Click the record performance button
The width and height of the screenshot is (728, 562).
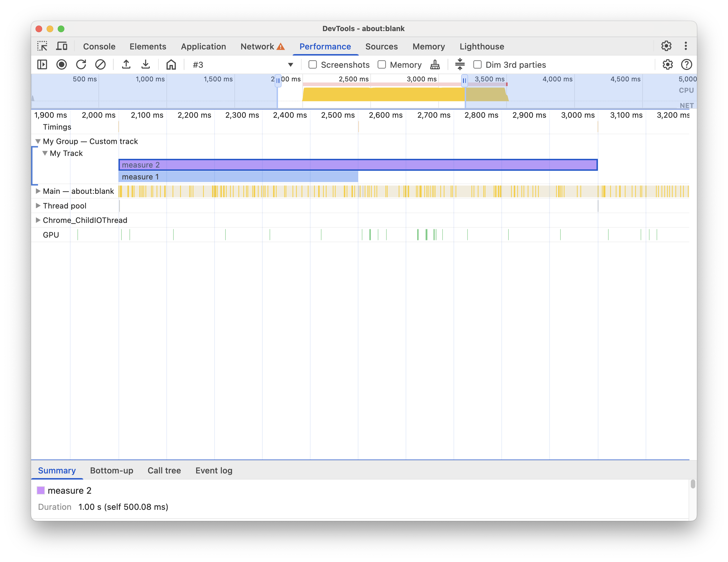click(x=61, y=64)
